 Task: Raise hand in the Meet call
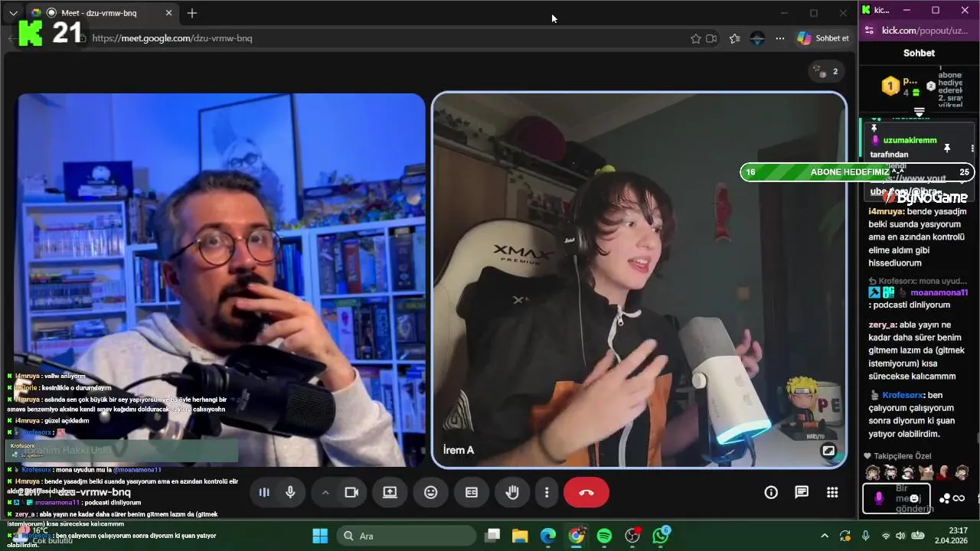[512, 492]
